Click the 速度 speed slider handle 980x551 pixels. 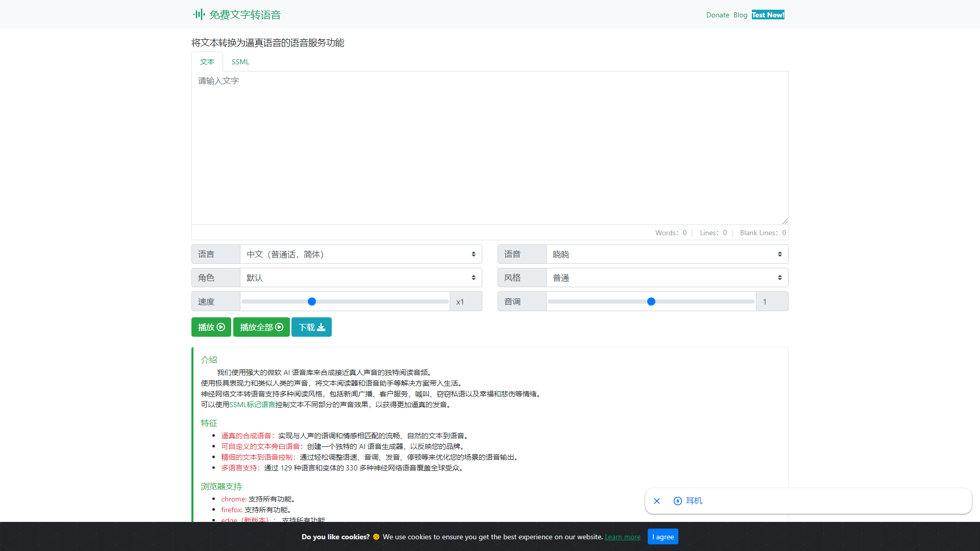(312, 302)
